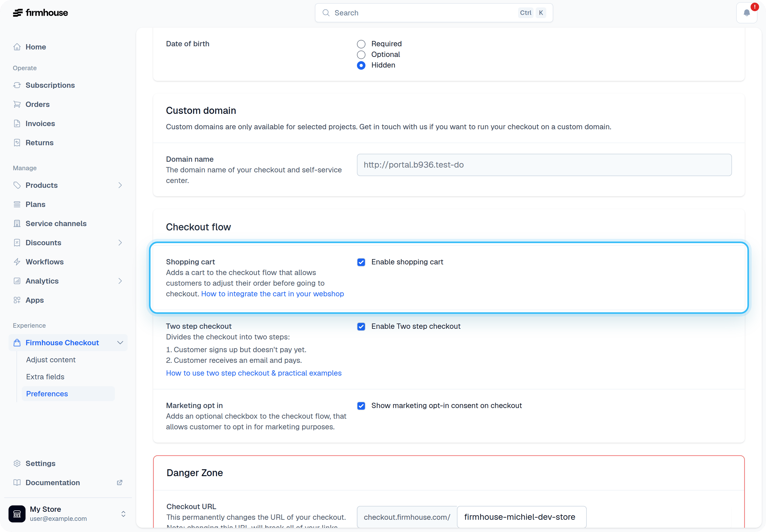
Task: Open two step checkout practical examples link
Action: 254,373
